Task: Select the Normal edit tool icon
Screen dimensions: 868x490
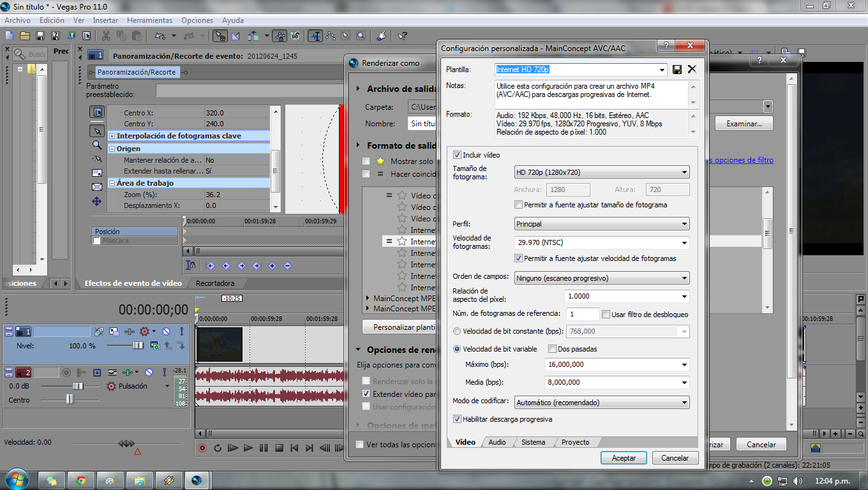Action: coord(315,36)
